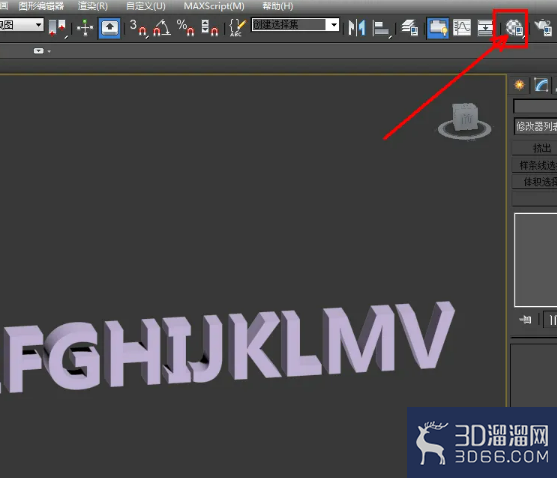Viewport: 557px width, 478px height.
Task: Click the 体积选择 modifier button
Action: point(535,181)
